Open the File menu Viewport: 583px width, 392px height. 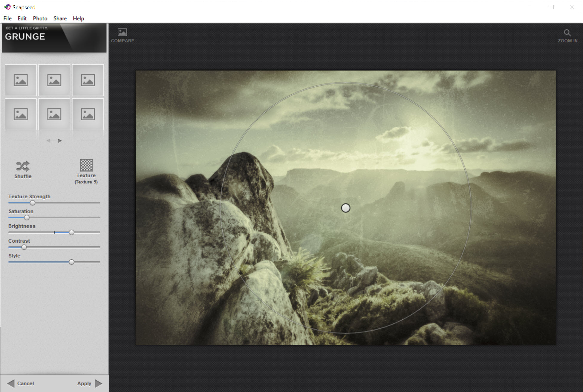[x=7, y=19]
